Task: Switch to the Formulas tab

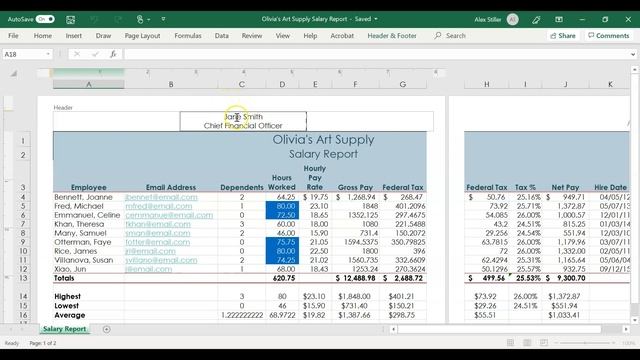Action: coord(188,36)
